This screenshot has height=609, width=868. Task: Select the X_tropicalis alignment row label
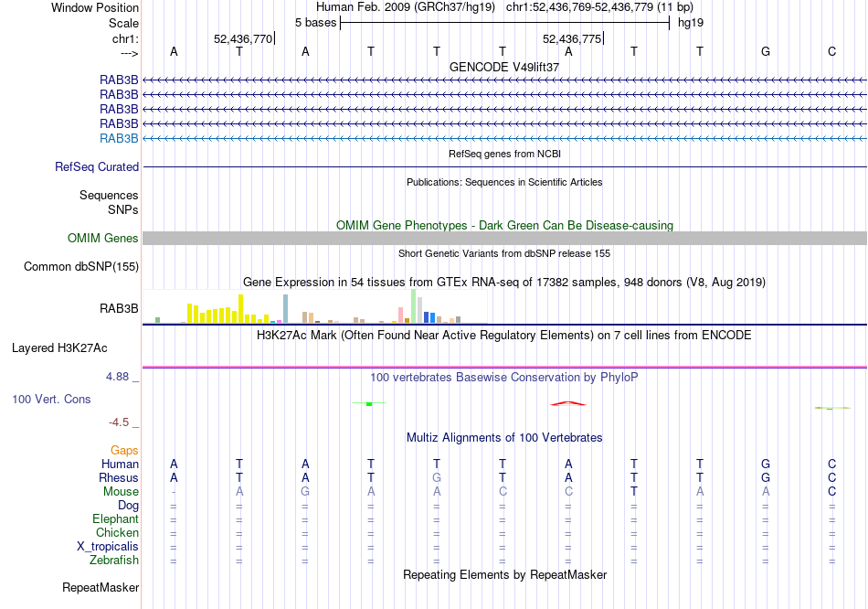tap(108, 547)
